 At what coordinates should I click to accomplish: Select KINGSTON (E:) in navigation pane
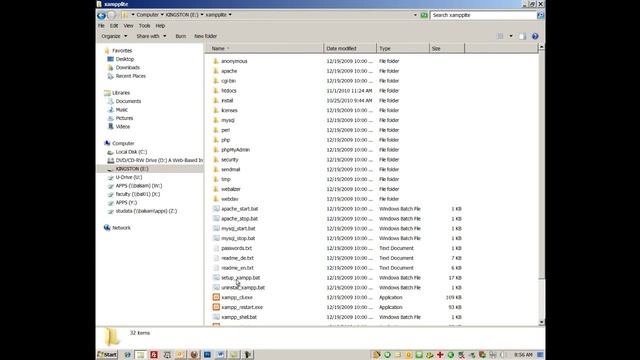coord(132,169)
